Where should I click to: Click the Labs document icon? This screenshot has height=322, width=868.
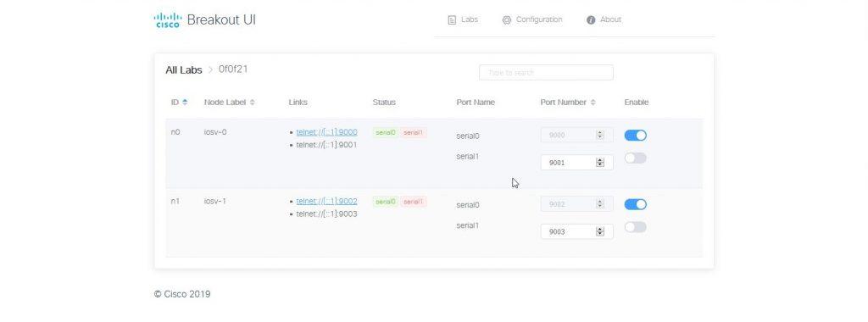click(x=452, y=20)
